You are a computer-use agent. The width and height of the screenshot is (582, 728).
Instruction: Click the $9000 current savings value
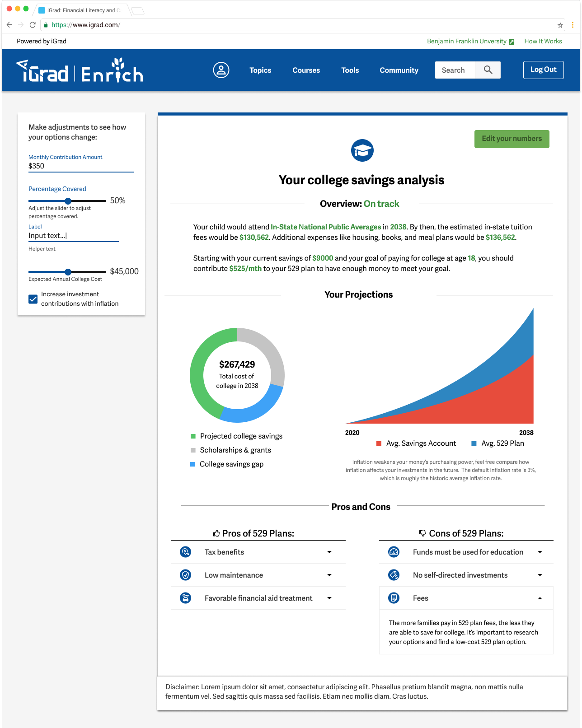(323, 258)
